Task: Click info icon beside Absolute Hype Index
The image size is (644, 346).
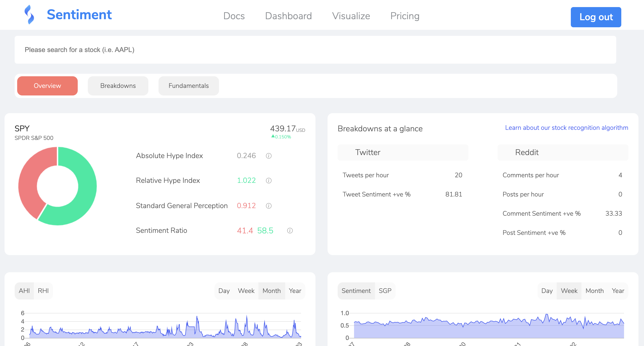Action: pyautogui.click(x=269, y=156)
